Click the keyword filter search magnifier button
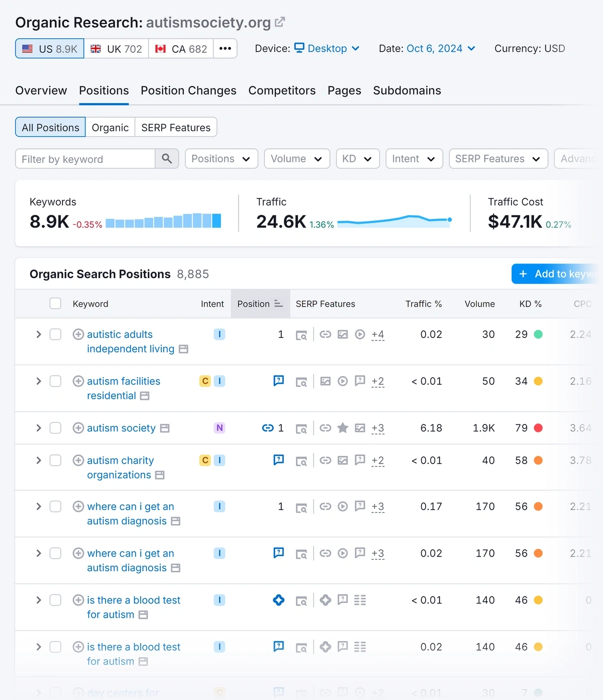The width and height of the screenshot is (603, 700). click(x=167, y=159)
